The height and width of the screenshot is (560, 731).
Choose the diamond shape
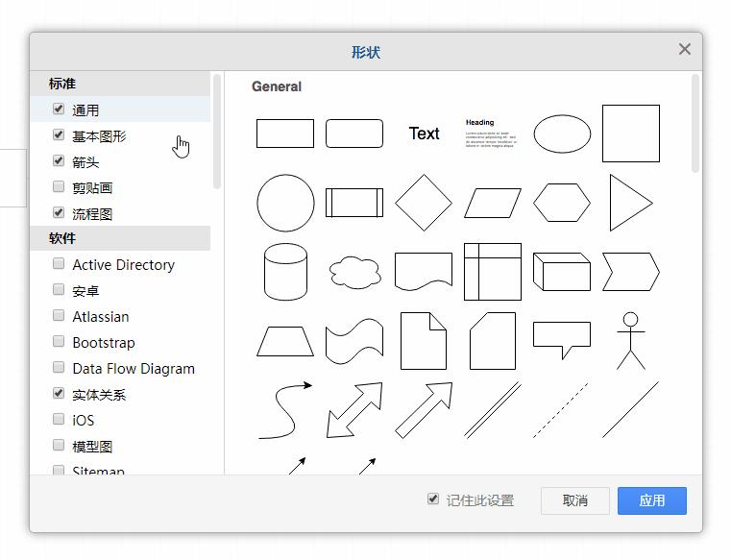pyautogui.click(x=424, y=203)
